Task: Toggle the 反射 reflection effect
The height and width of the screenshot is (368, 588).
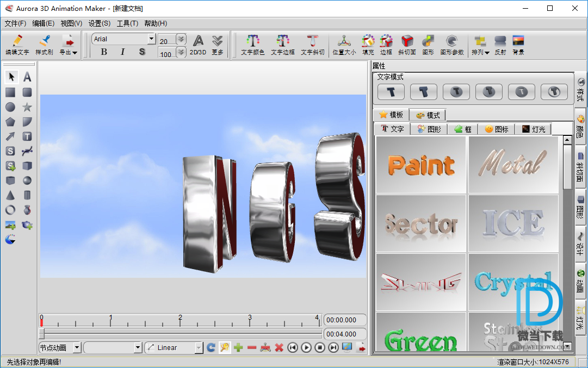Action: pos(500,45)
